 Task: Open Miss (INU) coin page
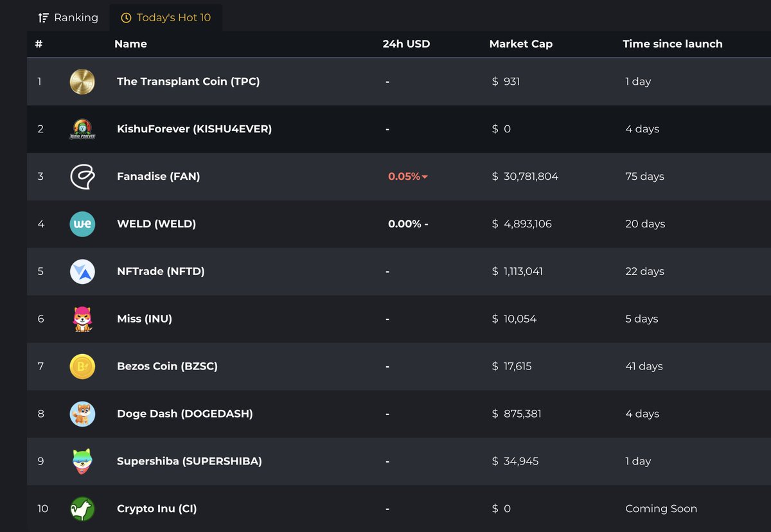tap(145, 319)
